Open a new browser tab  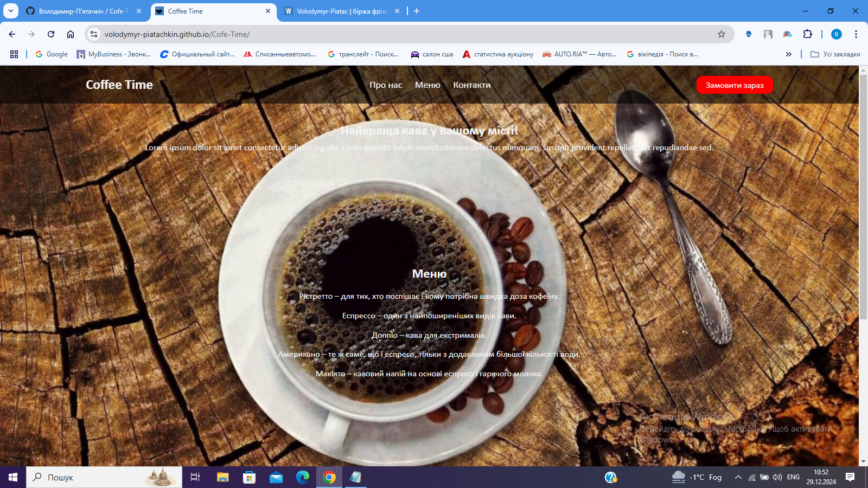[x=417, y=11]
